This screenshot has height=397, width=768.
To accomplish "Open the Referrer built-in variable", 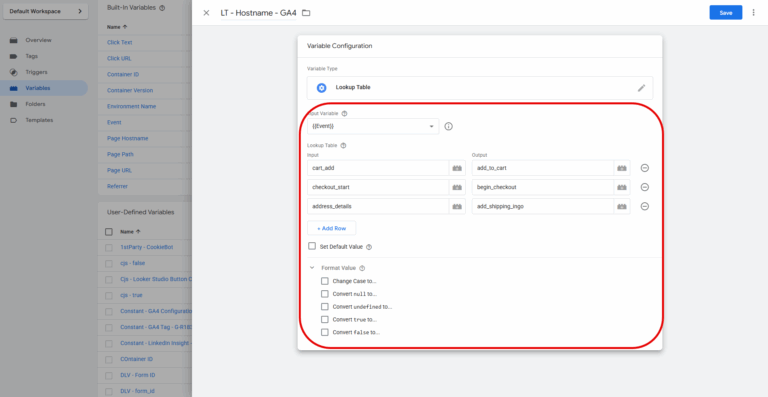I will pos(117,187).
